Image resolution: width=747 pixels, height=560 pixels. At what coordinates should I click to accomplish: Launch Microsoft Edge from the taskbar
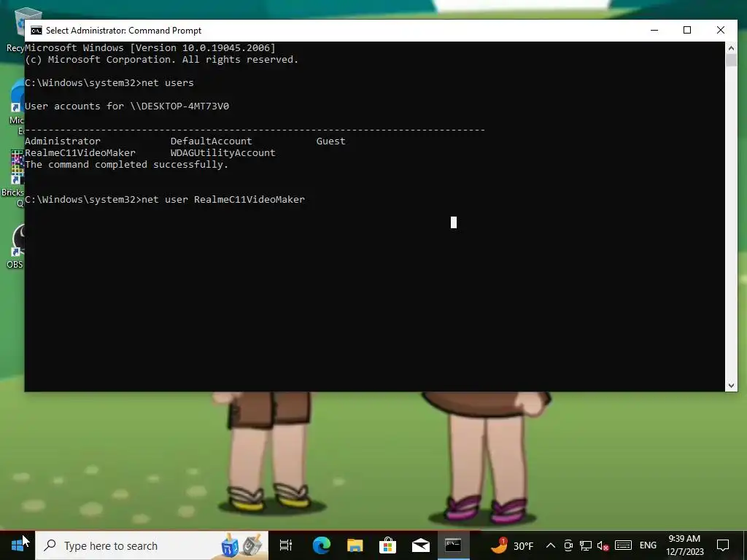coord(322,545)
